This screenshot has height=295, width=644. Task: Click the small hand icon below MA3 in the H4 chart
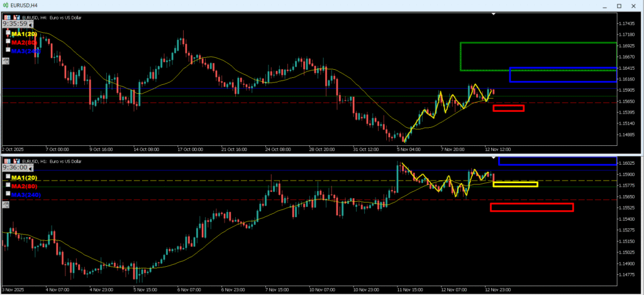click(x=6, y=60)
